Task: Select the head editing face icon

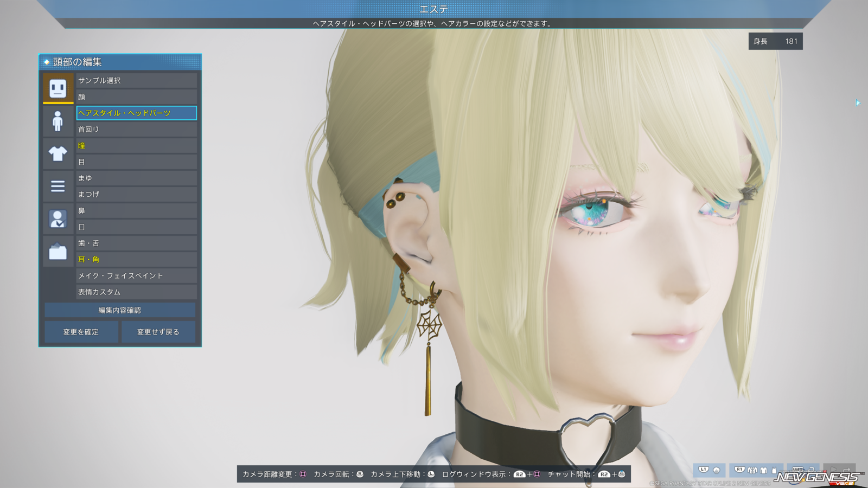Action: (x=58, y=88)
